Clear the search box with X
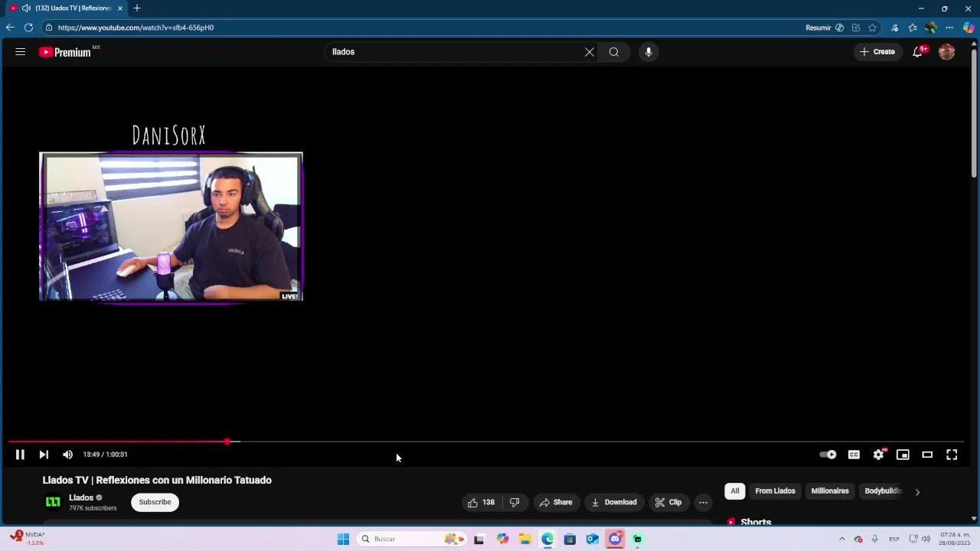Screen dimensions: 980x551 pyautogui.click(x=590, y=52)
